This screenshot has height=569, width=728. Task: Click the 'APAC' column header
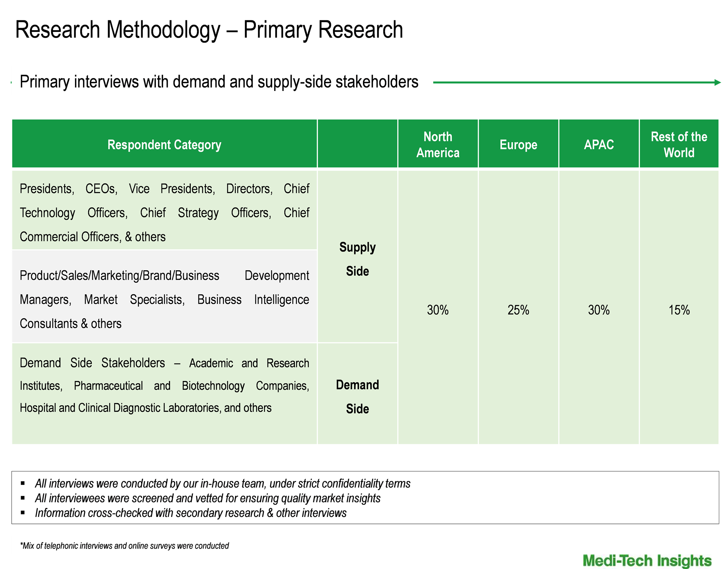point(599,144)
